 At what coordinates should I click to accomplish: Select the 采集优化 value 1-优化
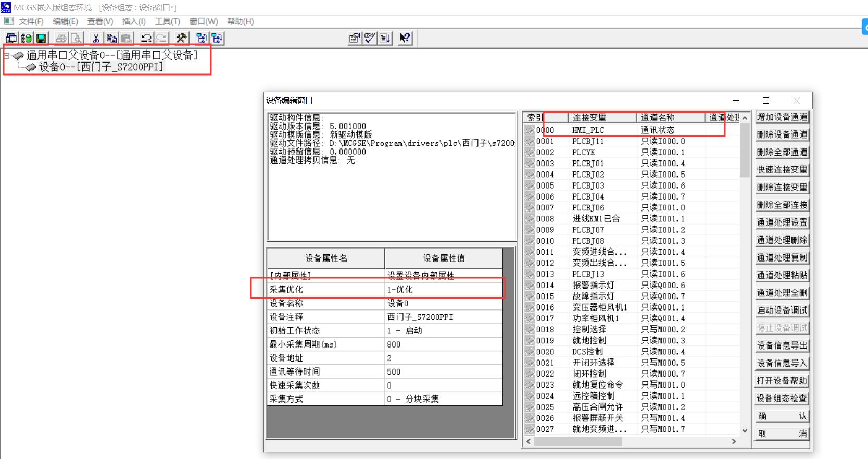444,290
